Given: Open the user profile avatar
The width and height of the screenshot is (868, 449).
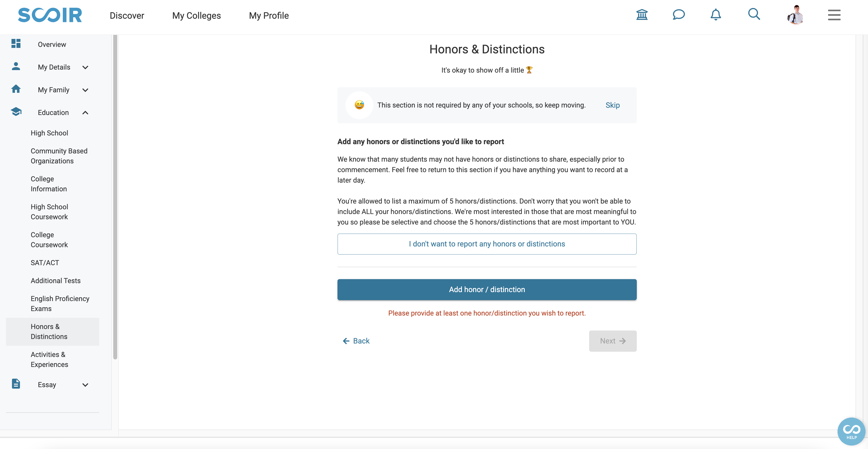Looking at the screenshot, I should [795, 15].
